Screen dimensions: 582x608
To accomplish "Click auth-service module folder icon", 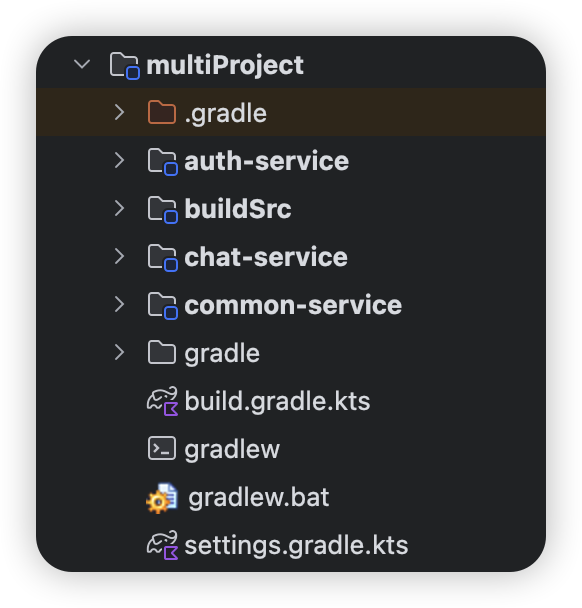I will tap(162, 162).
